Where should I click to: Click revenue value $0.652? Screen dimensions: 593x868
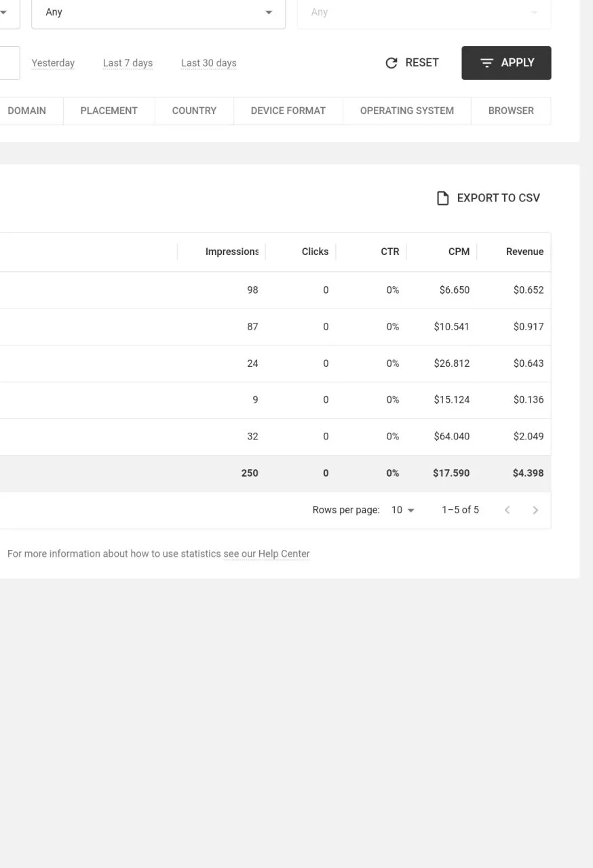529,290
